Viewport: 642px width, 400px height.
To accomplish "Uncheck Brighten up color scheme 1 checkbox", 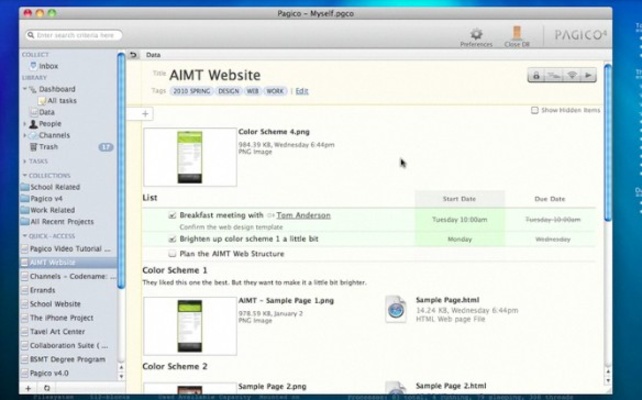I will [172, 239].
